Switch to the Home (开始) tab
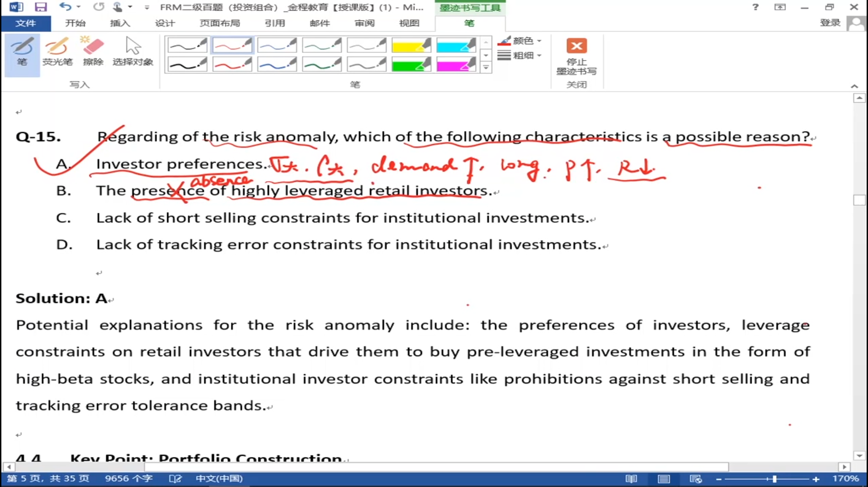868x487 pixels. click(75, 23)
